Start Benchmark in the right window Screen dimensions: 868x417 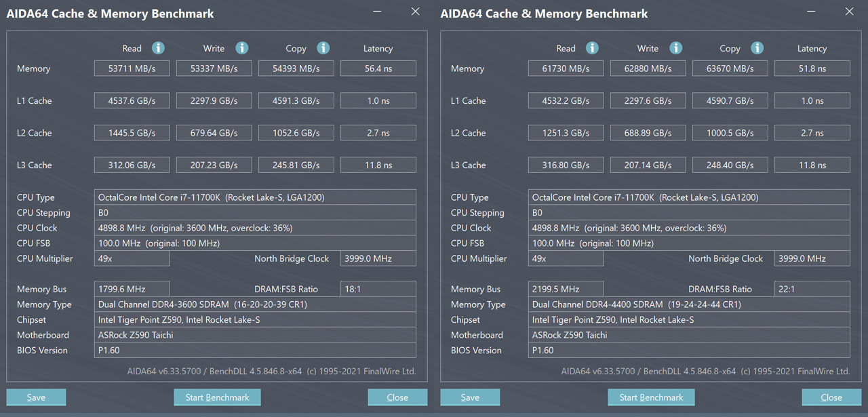pyautogui.click(x=651, y=397)
